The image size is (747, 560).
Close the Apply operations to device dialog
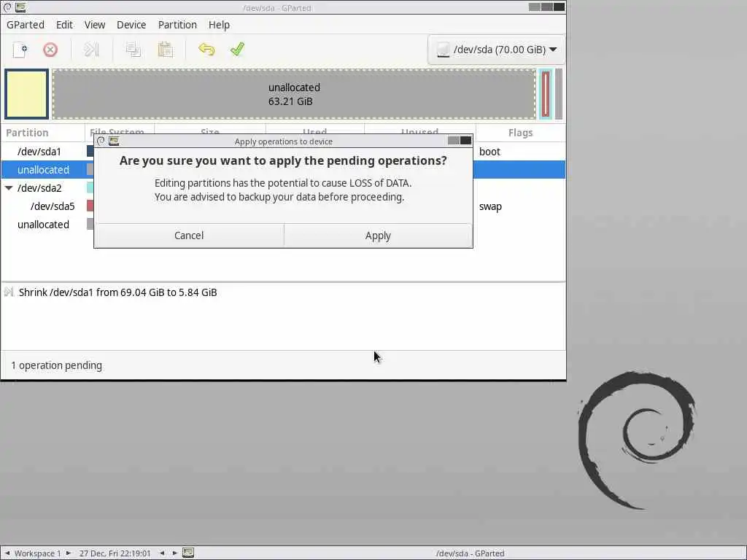(x=466, y=141)
